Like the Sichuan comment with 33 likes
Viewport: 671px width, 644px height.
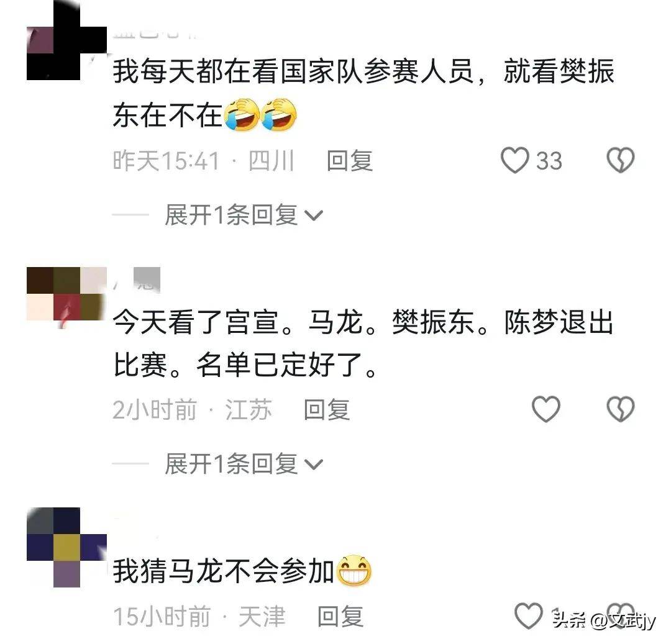515,160
